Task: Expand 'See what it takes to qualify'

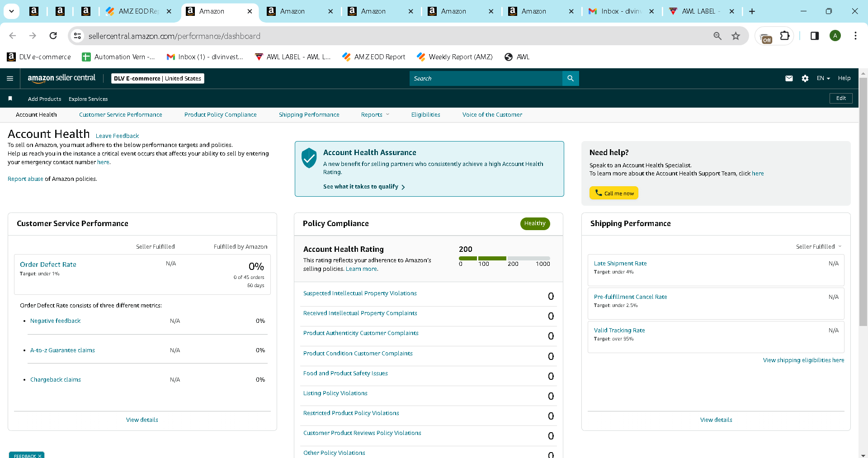Action: tap(364, 187)
